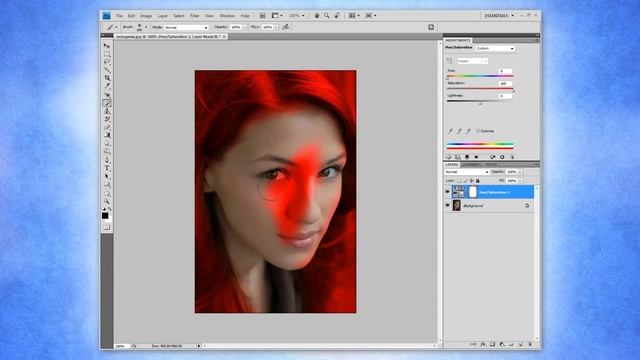
Task: Toggle the Colorize checkbox
Action: [478, 131]
